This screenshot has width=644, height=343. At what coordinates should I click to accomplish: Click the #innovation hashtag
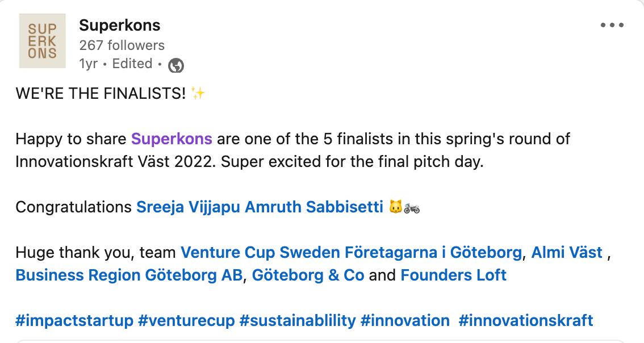click(405, 321)
